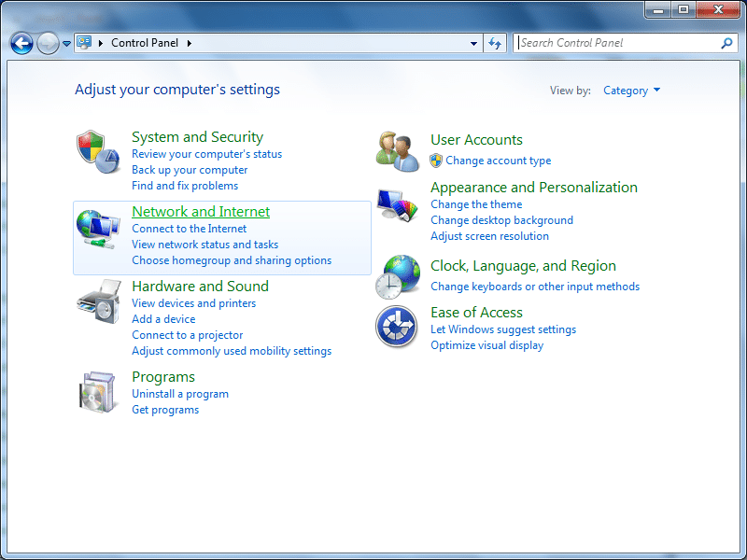The width and height of the screenshot is (747, 560).
Task: Click Adjust screen resolution
Action: coord(489,236)
